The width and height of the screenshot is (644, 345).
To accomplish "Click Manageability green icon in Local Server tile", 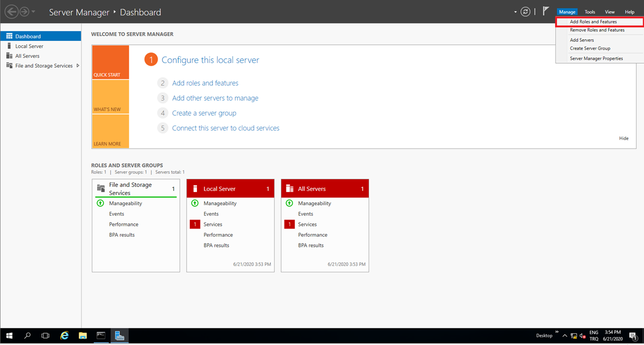I will tap(194, 203).
